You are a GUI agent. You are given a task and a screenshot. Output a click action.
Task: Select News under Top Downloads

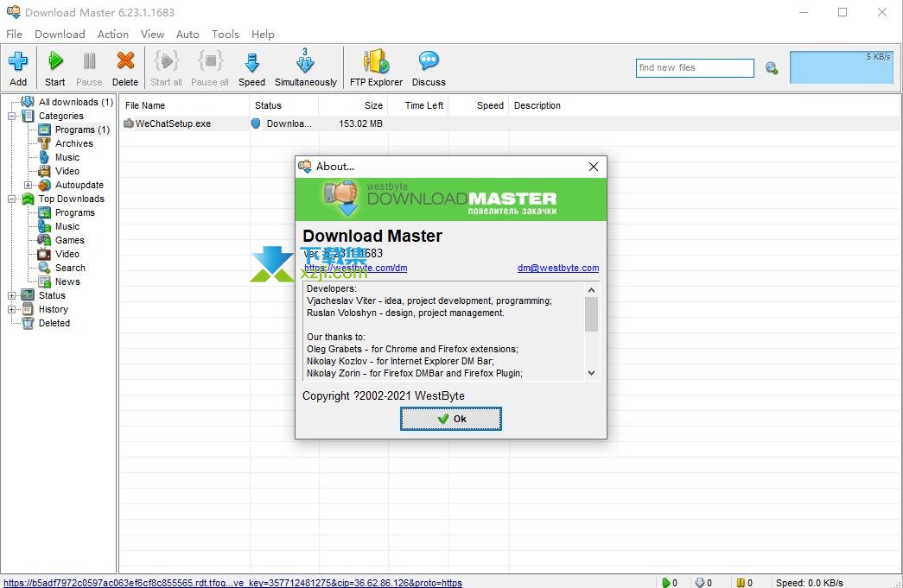tap(67, 281)
